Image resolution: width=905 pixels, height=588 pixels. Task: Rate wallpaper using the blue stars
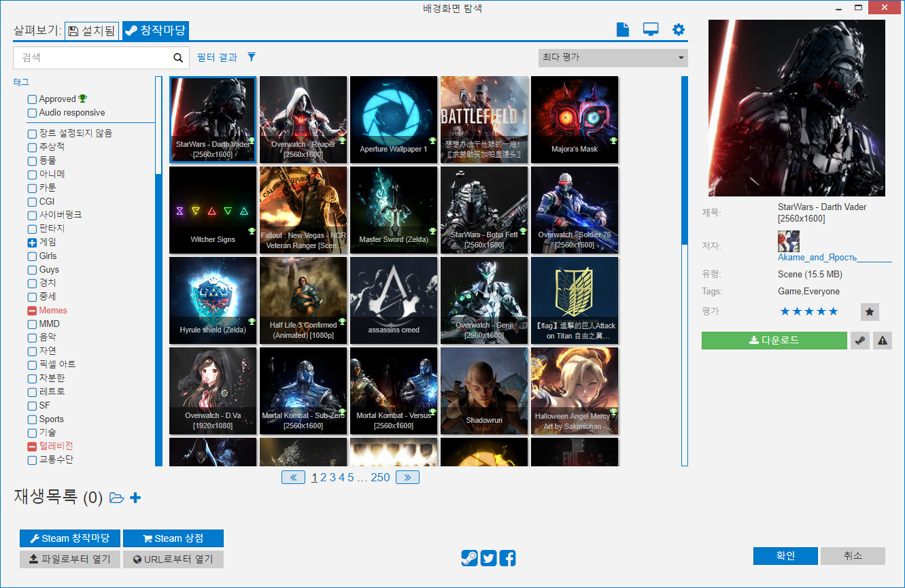(x=809, y=312)
